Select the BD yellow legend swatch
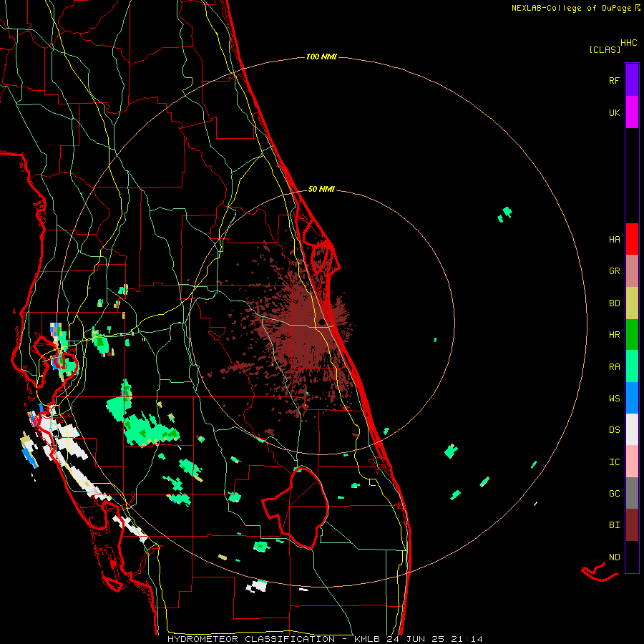Image resolution: width=644 pixels, height=644 pixels. point(632,303)
